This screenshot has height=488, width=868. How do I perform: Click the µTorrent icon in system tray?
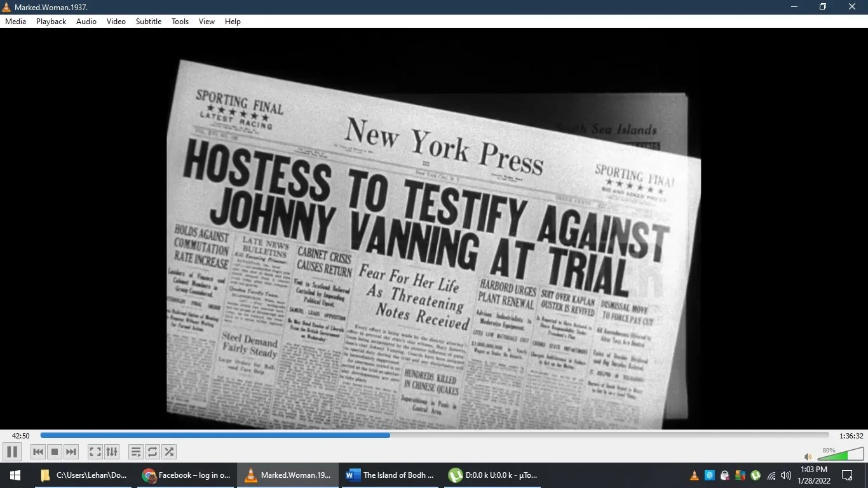coord(756,475)
